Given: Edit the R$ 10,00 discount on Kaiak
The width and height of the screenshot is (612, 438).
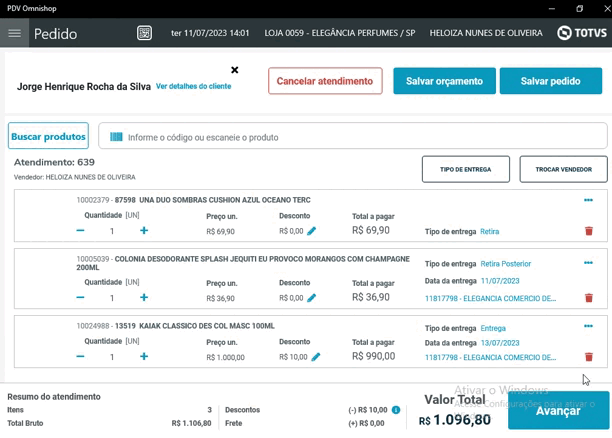Looking at the screenshot, I should click(x=316, y=357).
